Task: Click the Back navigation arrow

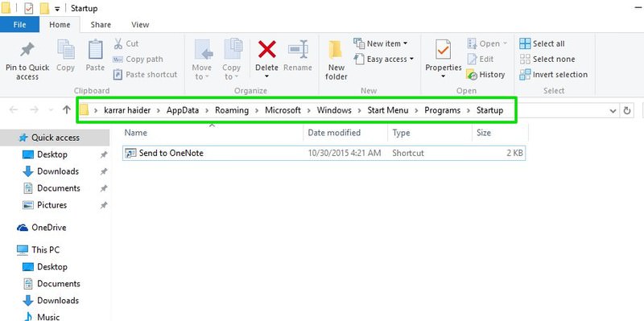Action: tap(14, 110)
